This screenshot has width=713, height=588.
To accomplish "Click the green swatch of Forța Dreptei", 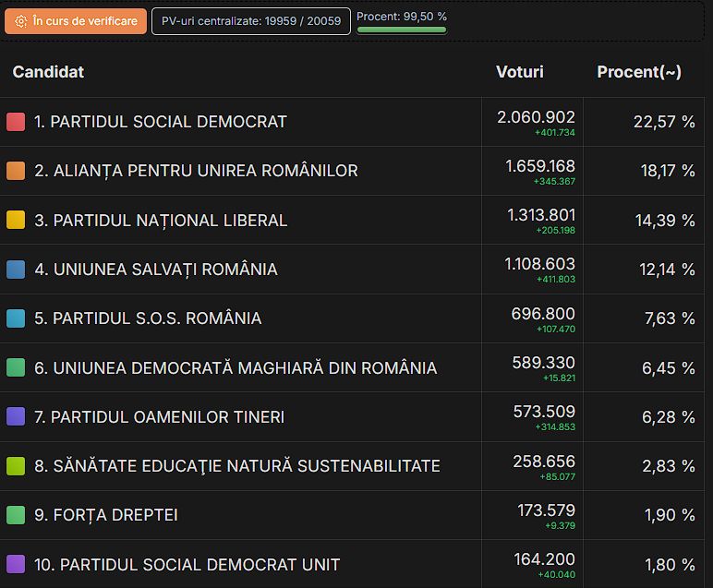I will pos(16,515).
